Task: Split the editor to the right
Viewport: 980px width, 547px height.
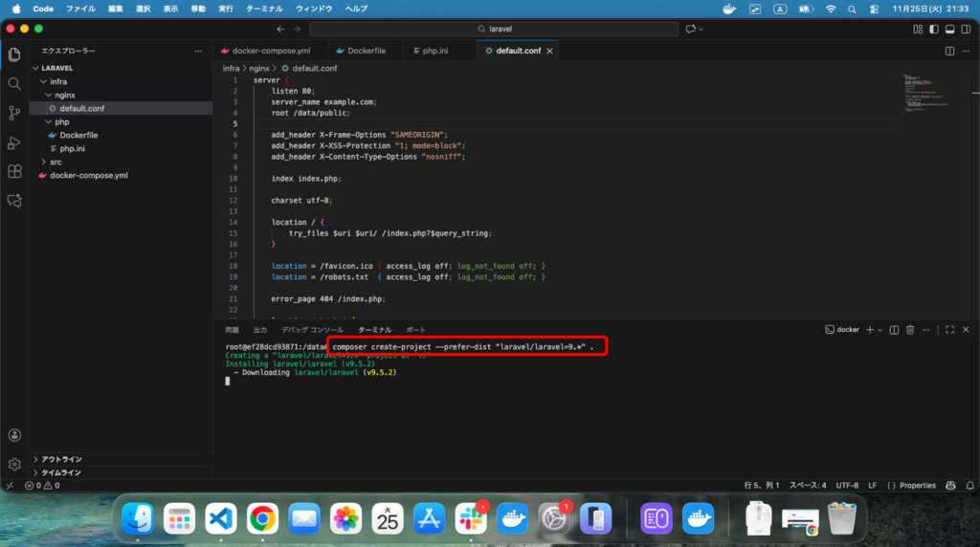Action: 949,51
